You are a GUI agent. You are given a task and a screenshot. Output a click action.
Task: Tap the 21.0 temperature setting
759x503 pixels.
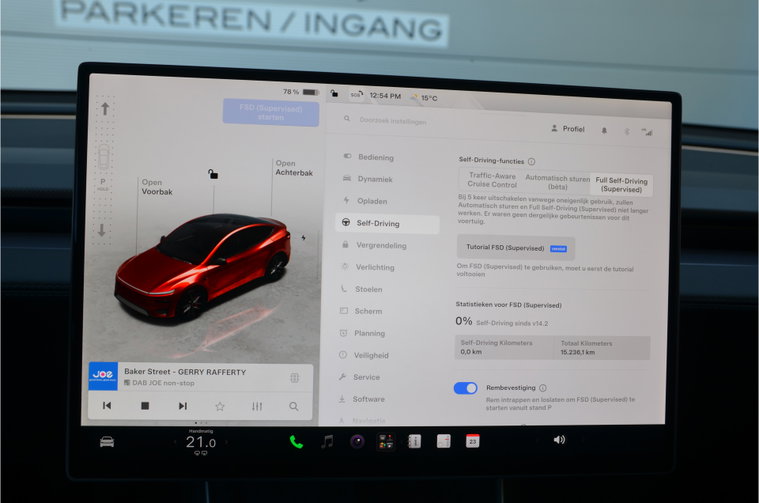(x=200, y=442)
